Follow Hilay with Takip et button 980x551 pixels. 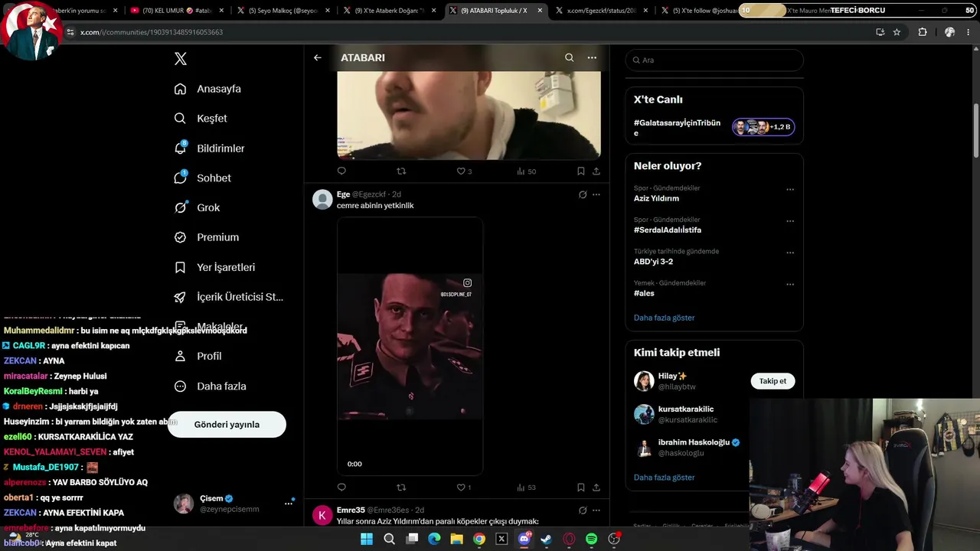tap(773, 381)
